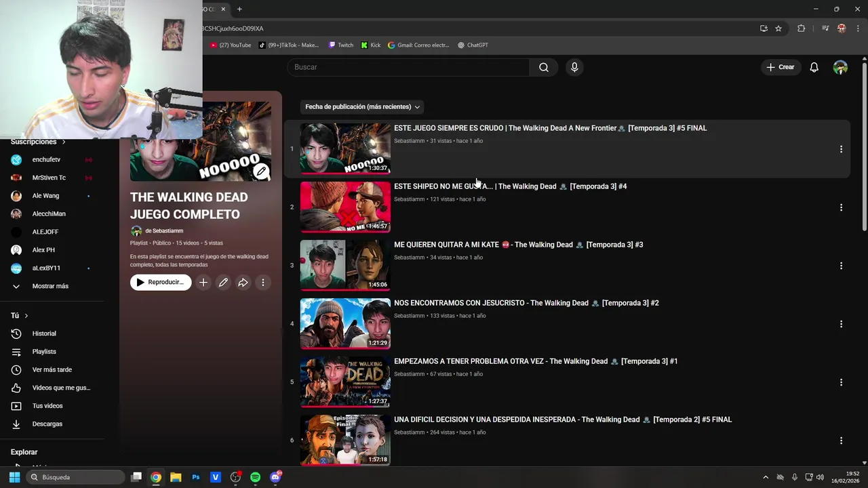Expand the Suscripciones section chevron
868x488 pixels.
tap(64, 142)
